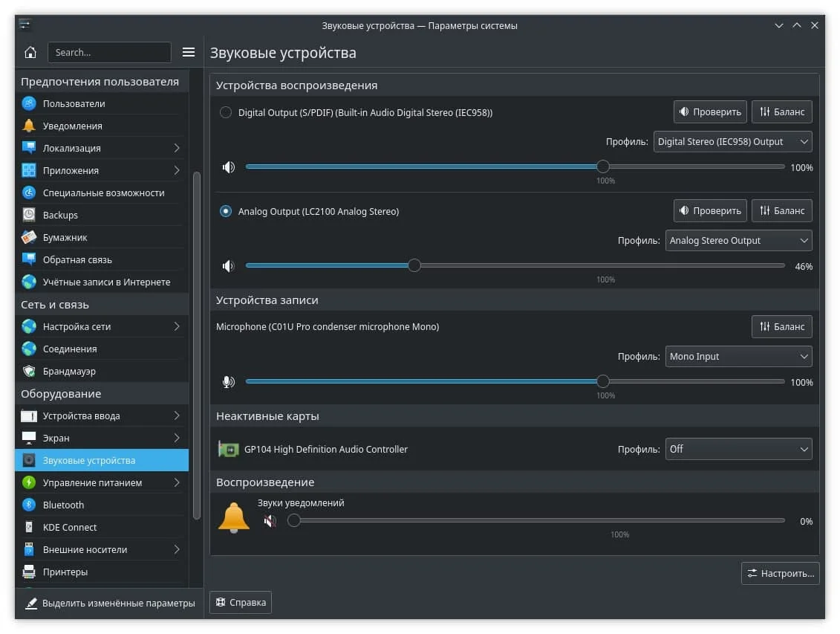Click the home icon in the sidebar header
840x634 pixels.
[30, 52]
